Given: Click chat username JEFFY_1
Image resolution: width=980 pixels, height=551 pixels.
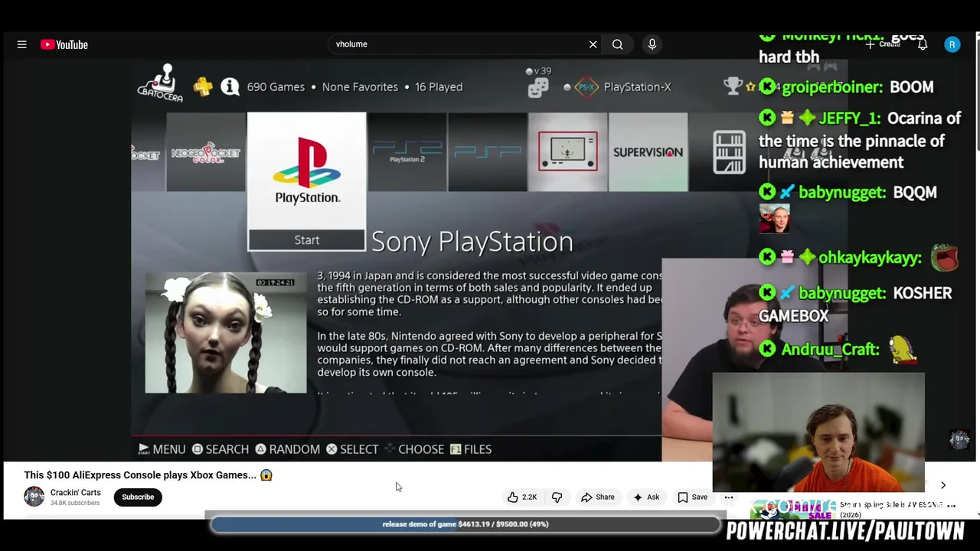Looking at the screenshot, I should (x=849, y=119).
